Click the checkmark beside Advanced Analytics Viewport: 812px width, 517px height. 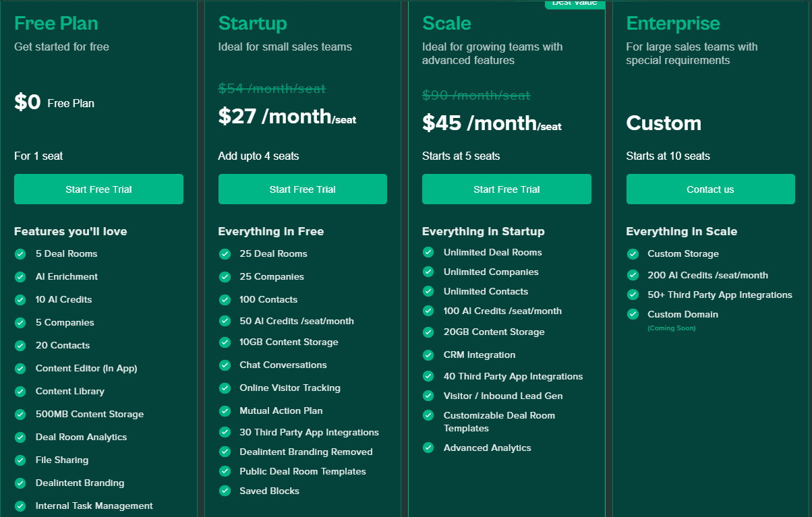[x=428, y=448]
